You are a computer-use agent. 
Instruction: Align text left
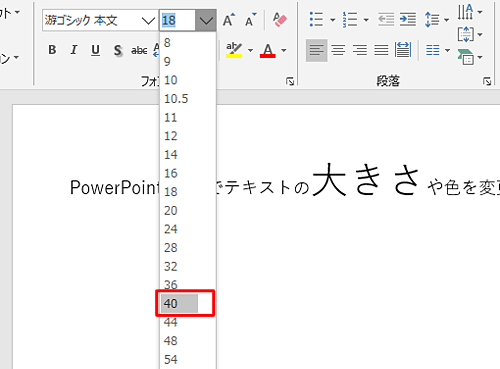pyautogui.click(x=316, y=50)
